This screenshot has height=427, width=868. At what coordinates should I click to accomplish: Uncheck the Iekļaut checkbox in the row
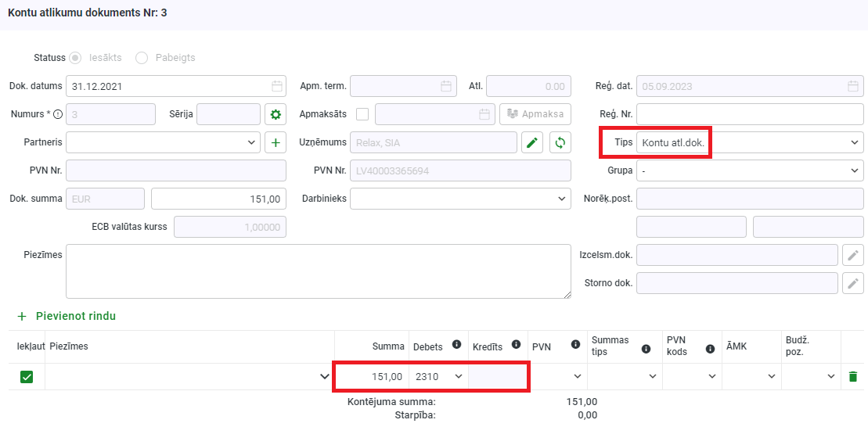[27, 377]
